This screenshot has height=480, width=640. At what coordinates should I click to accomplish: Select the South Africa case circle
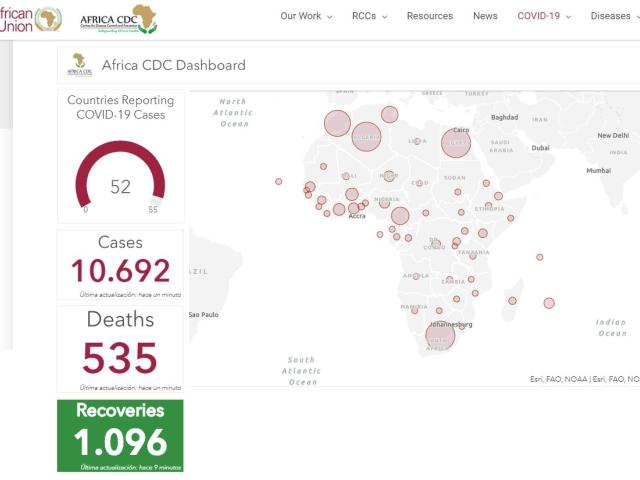(x=440, y=336)
